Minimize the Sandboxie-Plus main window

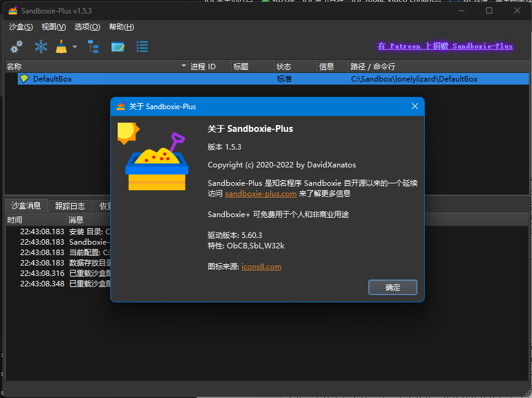pyautogui.click(x=462, y=10)
